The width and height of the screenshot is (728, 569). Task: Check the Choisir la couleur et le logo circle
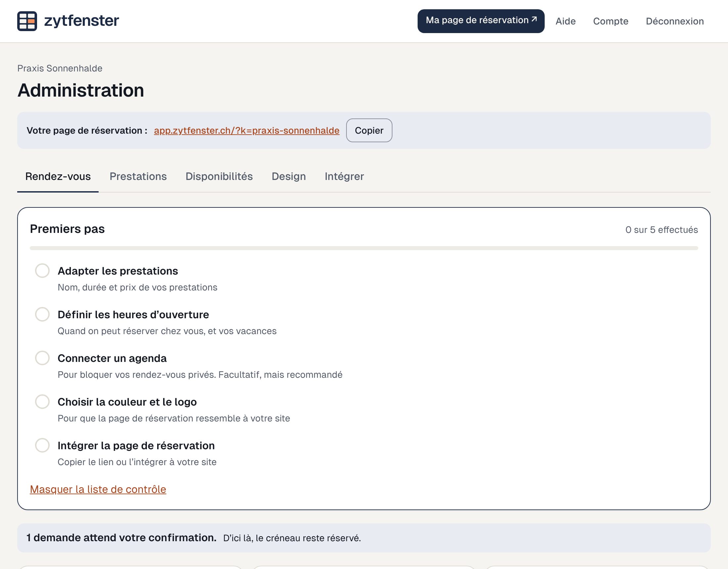[42, 402]
